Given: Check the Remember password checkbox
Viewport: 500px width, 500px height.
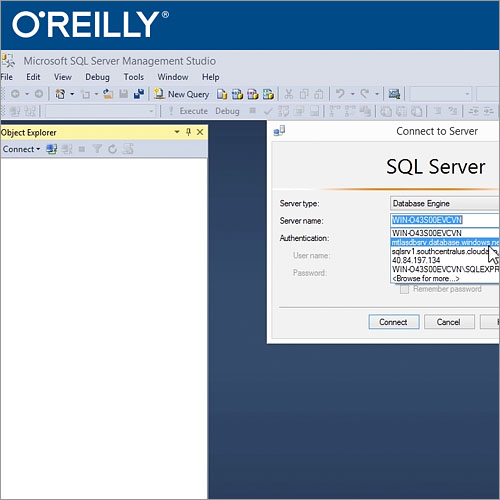Looking at the screenshot, I should [x=404, y=289].
